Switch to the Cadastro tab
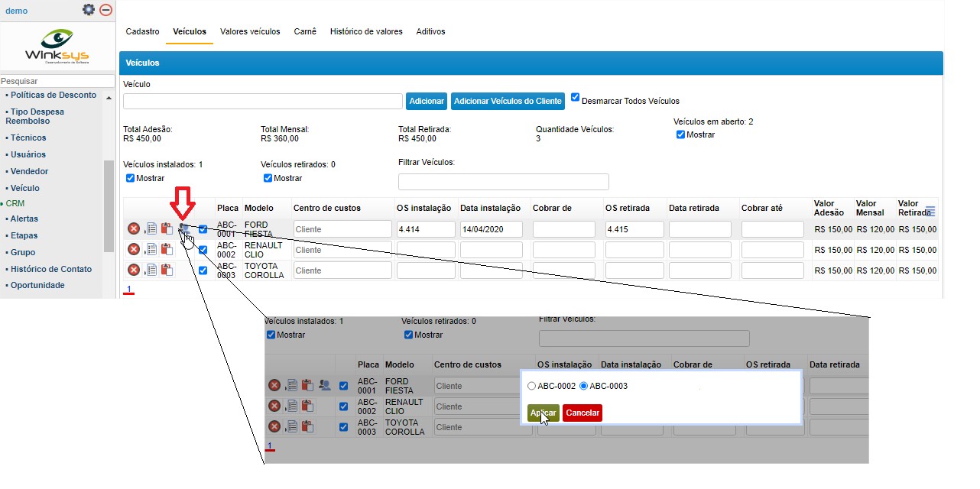The width and height of the screenshot is (980, 489). [x=142, y=31]
